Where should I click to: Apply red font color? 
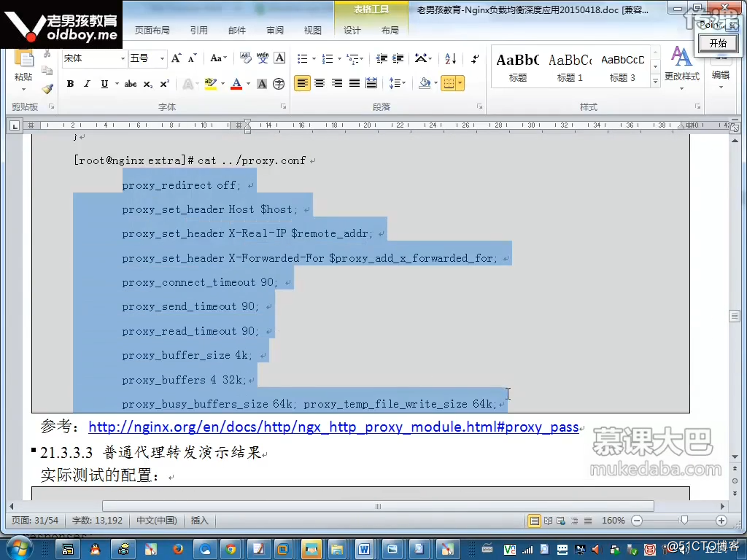tap(236, 84)
